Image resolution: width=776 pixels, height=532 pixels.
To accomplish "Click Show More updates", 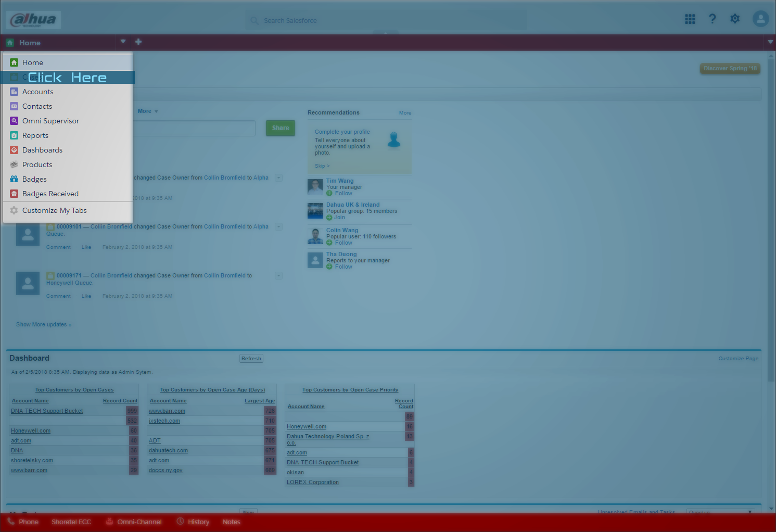I will click(44, 324).
